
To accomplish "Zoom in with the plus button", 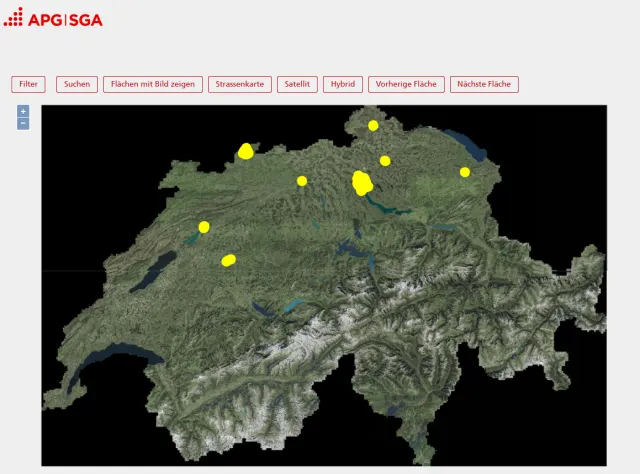I will coord(23,111).
